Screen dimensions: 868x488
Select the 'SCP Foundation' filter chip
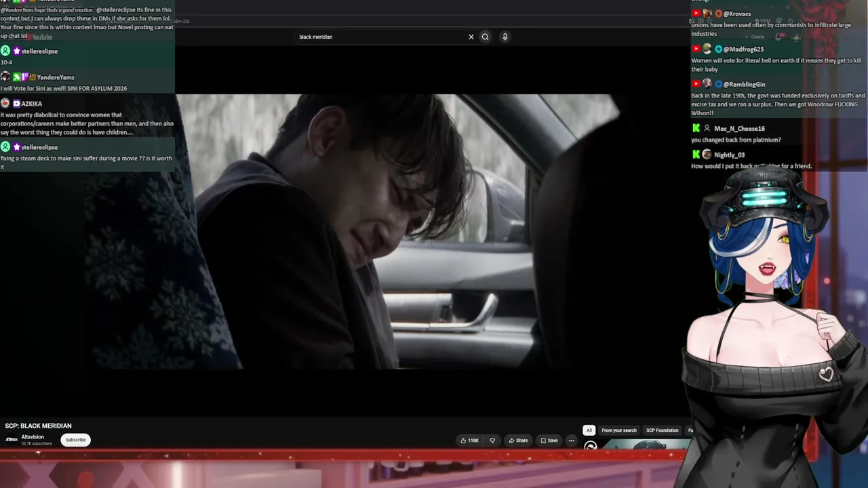(663, 430)
